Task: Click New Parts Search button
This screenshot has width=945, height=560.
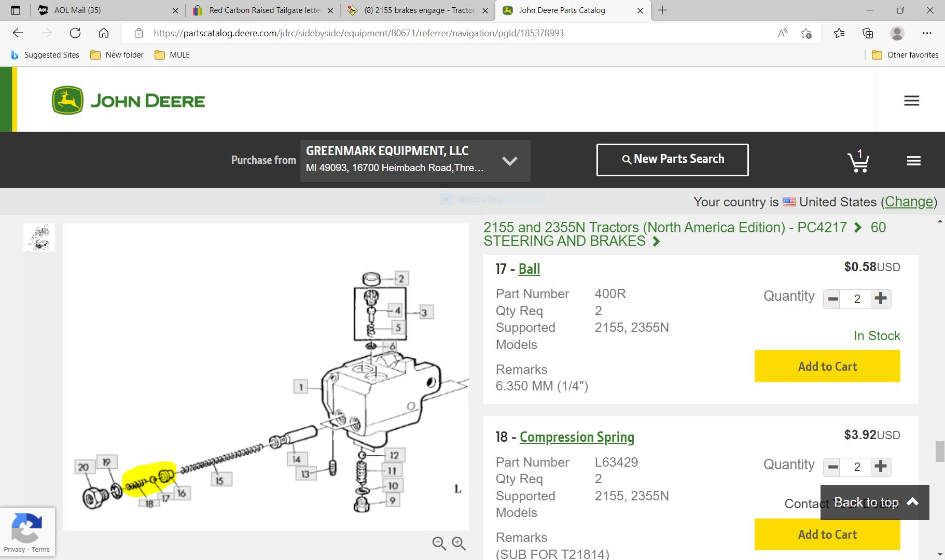Action: (672, 160)
